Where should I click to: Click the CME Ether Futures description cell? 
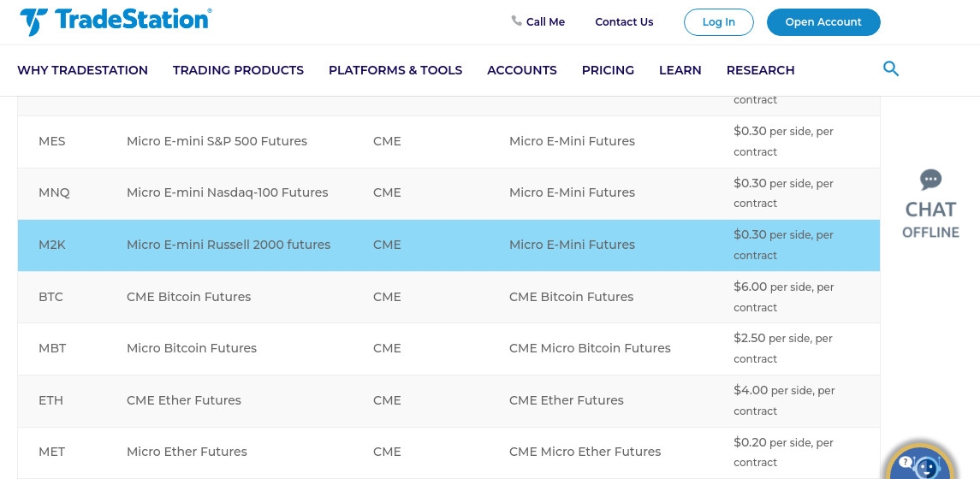click(x=184, y=400)
